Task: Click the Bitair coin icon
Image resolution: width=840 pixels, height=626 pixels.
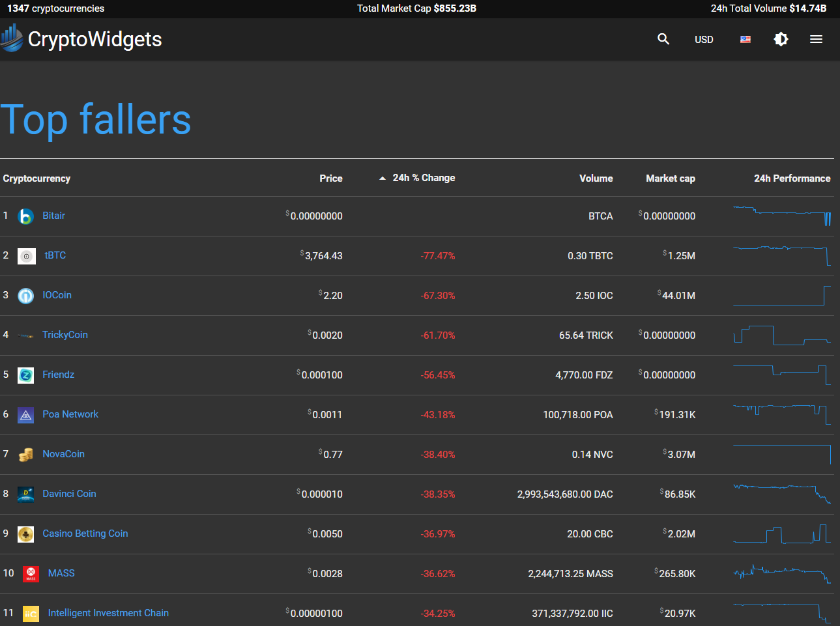Action: [25, 216]
